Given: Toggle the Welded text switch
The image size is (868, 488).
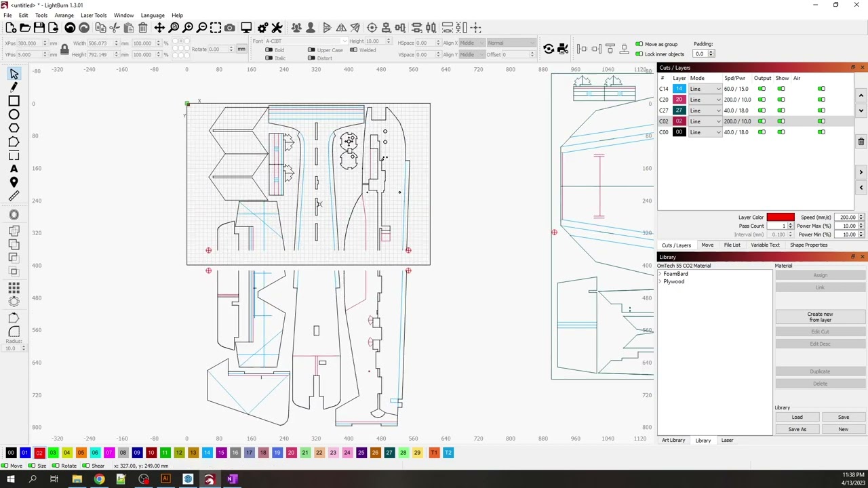Looking at the screenshot, I should click(x=353, y=50).
